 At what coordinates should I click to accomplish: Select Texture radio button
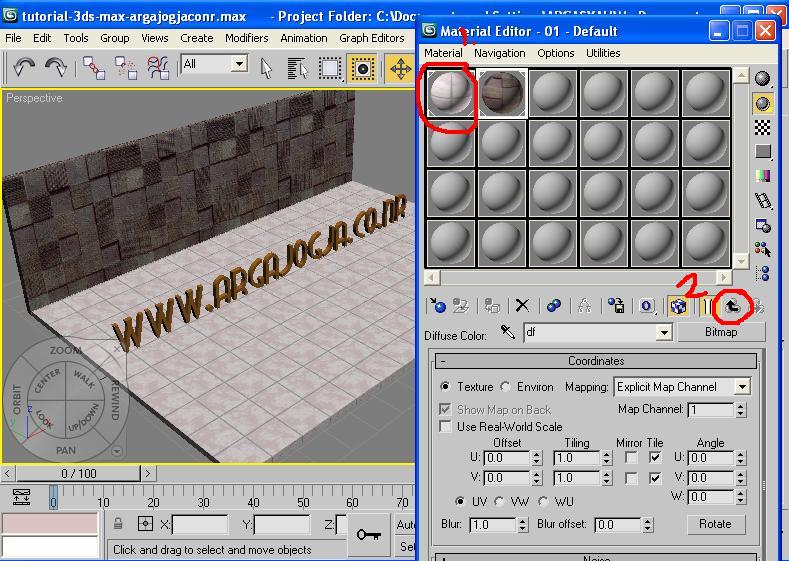pos(445,386)
